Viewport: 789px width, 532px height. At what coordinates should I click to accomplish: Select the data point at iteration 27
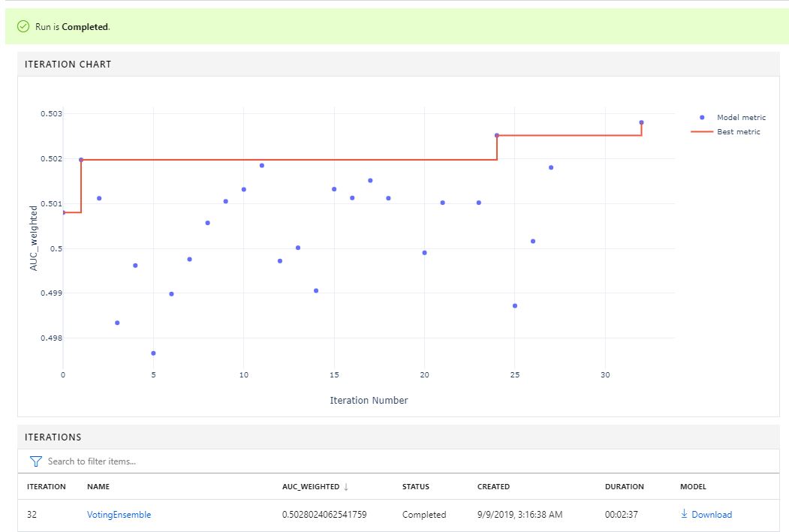[x=551, y=167]
